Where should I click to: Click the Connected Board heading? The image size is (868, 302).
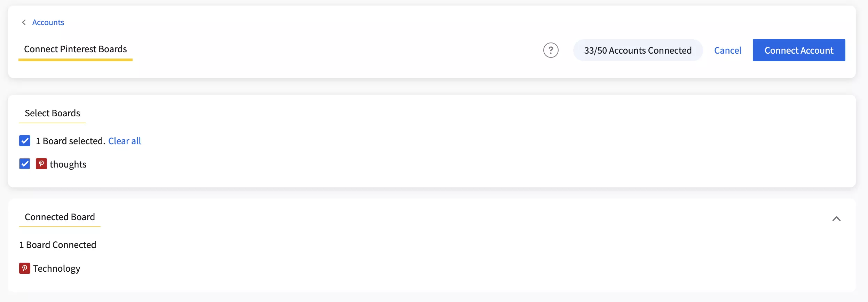pyautogui.click(x=60, y=217)
